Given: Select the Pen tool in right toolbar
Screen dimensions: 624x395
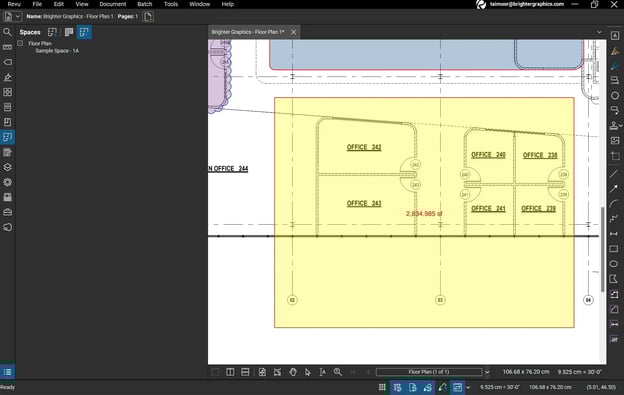Looking at the screenshot, I should [615, 66].
